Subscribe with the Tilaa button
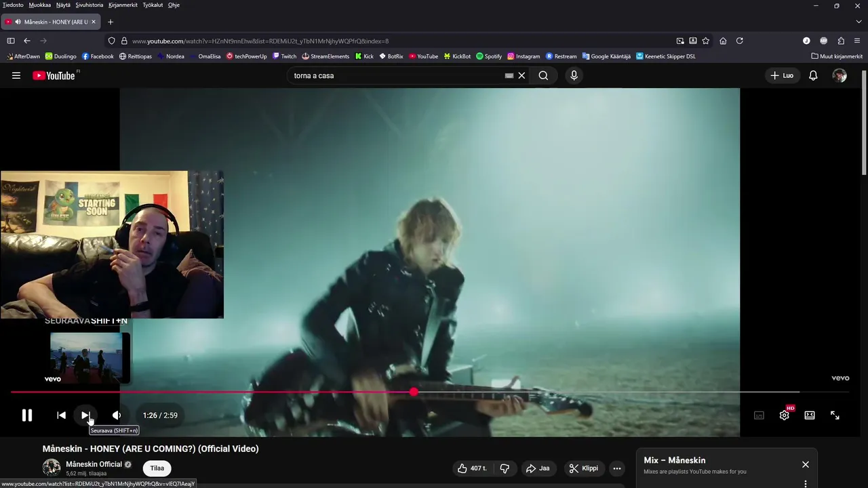The height and width of the screenshot is (488, 868). pyautogui.click(x=157, y=468)
